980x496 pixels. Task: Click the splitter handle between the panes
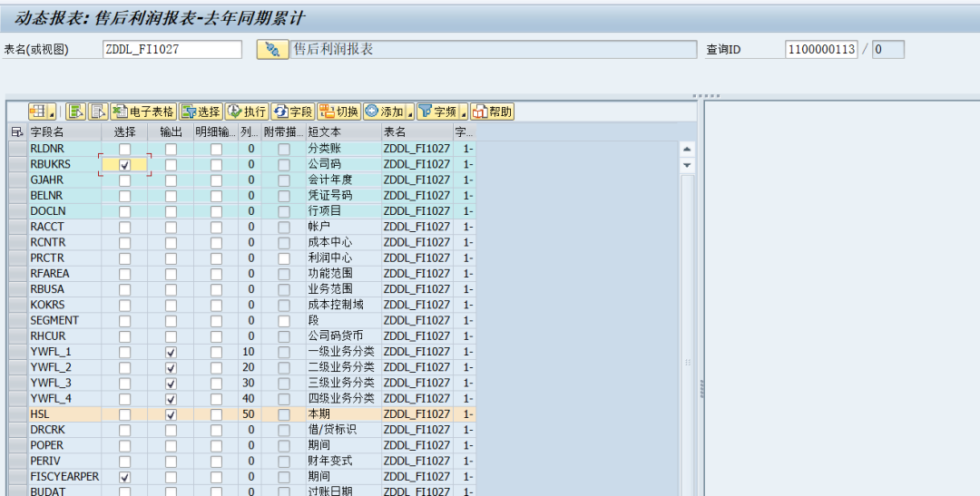[701, 389]
